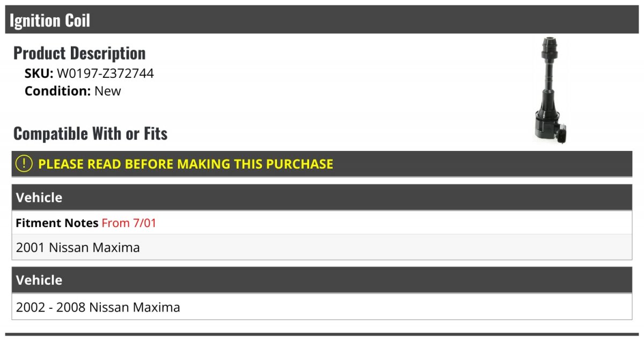
Task: Select the 2001 Nissan Maxima row
Action: [322, 247]
